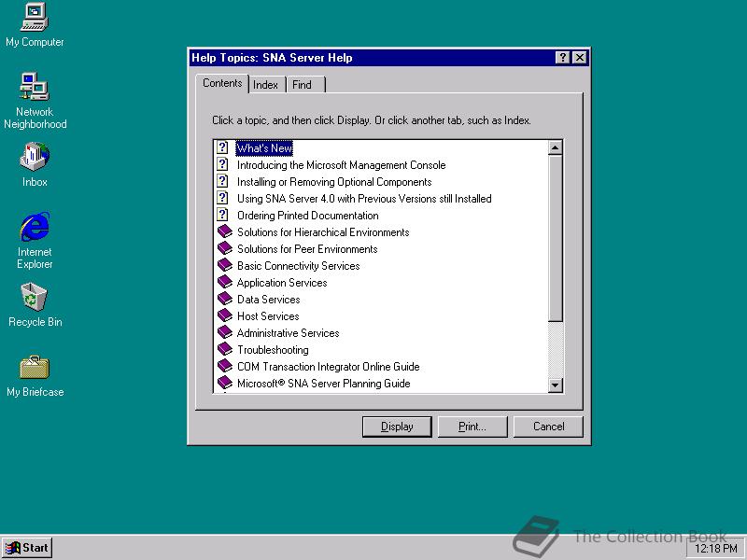
Task: Click the Cancel button
Action: (548, 427)
